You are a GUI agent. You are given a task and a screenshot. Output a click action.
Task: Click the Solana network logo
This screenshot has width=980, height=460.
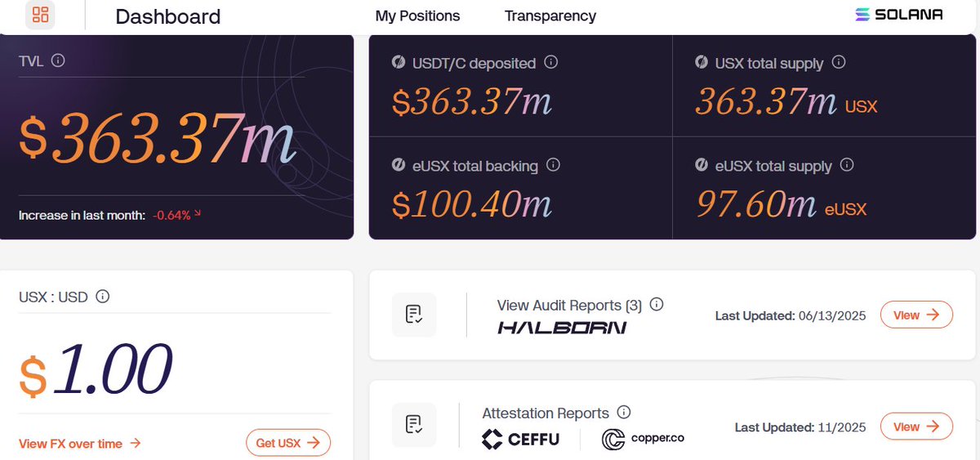pyautogui.click(x=899, y=15)
